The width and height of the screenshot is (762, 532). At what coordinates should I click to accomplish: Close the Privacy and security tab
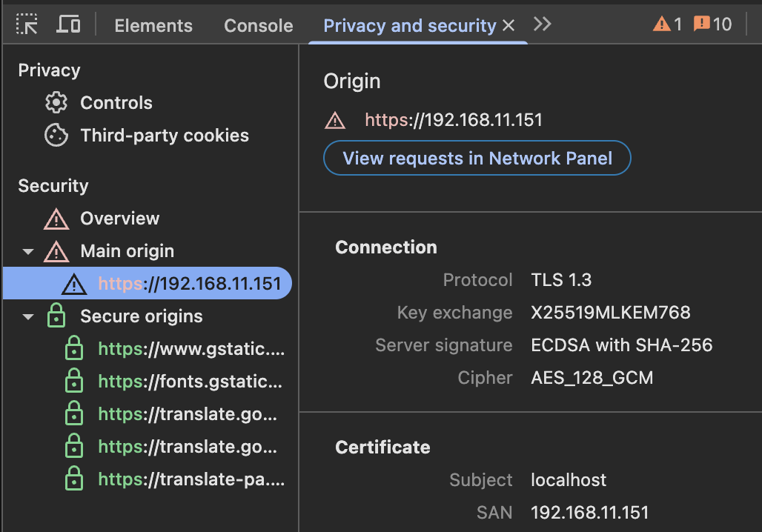[508, 24]
